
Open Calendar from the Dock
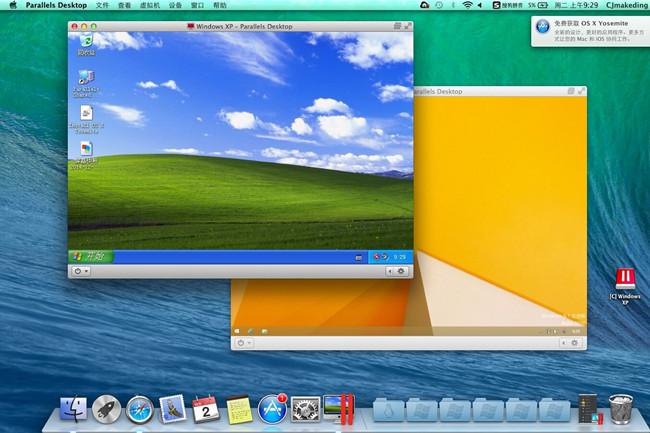(x=206, y=409)
